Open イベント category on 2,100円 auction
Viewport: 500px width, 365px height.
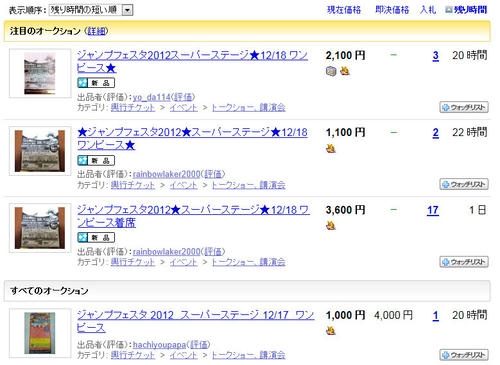[184, 108]
